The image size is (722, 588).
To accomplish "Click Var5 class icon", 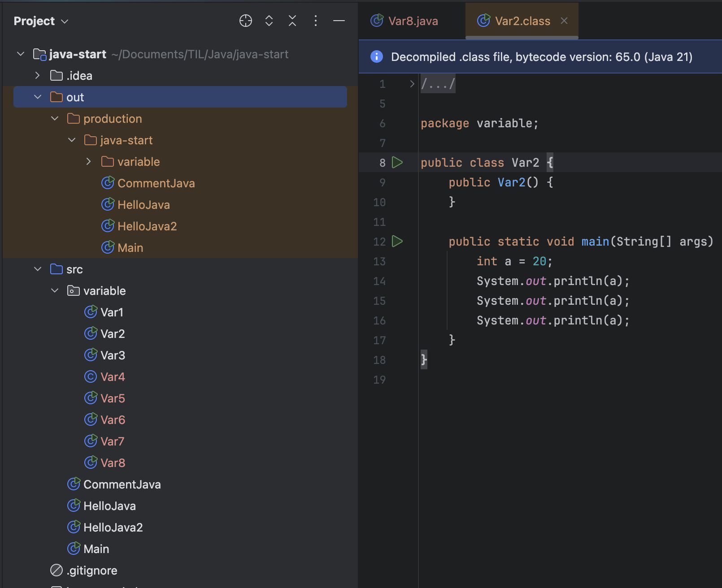I will click(91, 398).
